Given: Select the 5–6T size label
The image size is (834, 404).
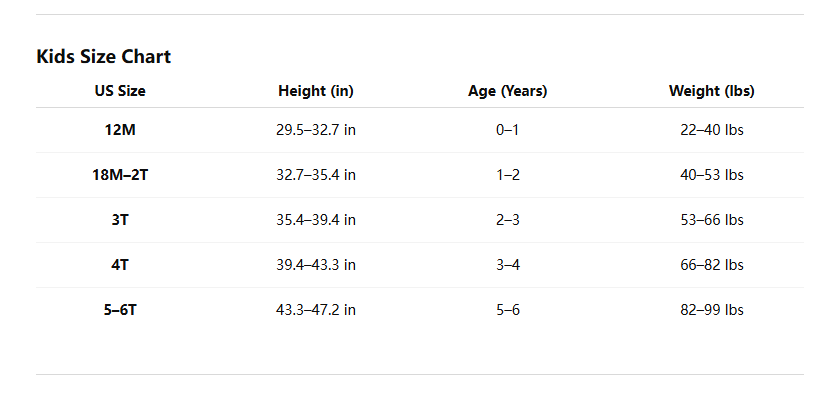Looking at the screenshot, I should 120,310.
